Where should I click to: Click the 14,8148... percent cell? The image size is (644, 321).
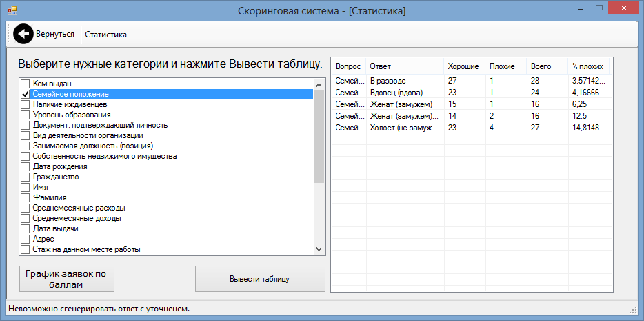point(589,128)
